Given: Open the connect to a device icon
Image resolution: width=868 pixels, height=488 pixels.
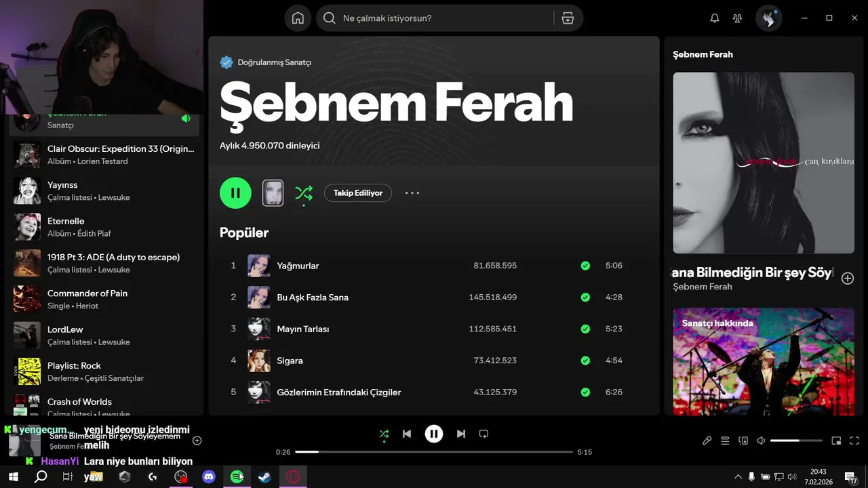Looking at the screenshot, I should pos(743,441).
